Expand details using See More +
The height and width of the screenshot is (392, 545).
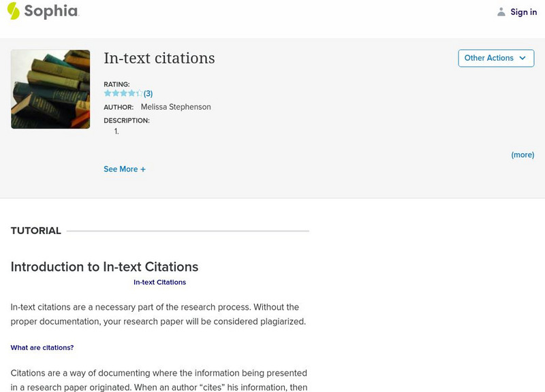point(125,169)
